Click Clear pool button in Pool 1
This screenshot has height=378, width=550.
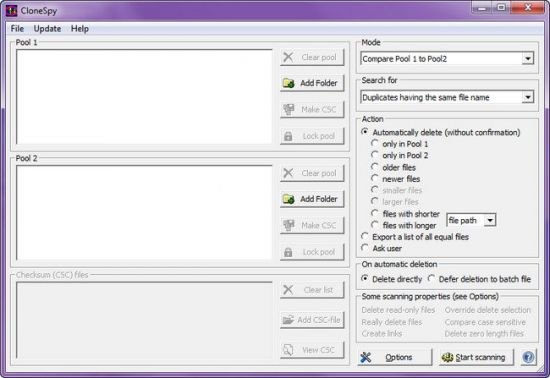[312, 57]
